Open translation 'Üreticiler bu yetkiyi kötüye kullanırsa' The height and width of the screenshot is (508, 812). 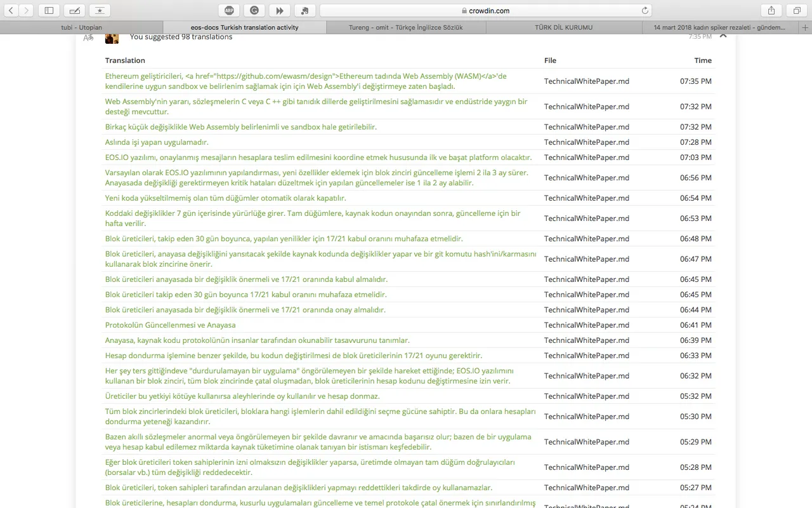(x=242, y=396)
